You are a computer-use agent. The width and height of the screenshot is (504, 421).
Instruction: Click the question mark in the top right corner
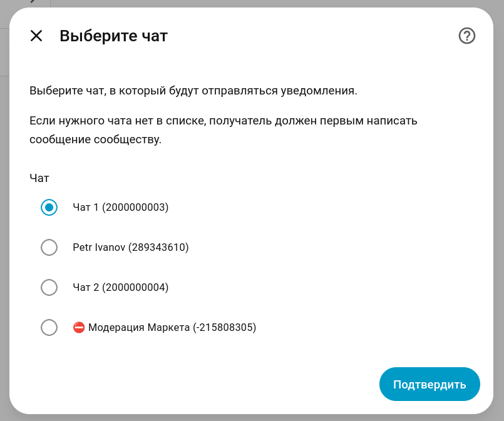467,36
